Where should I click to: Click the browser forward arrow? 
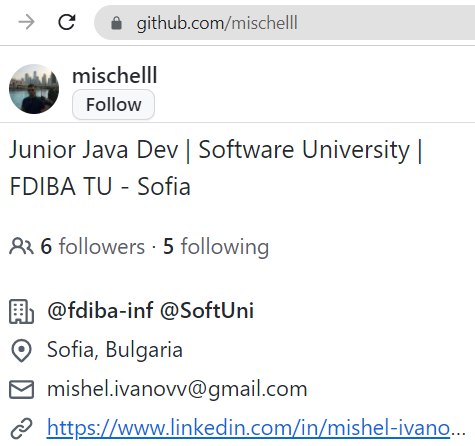27,23
